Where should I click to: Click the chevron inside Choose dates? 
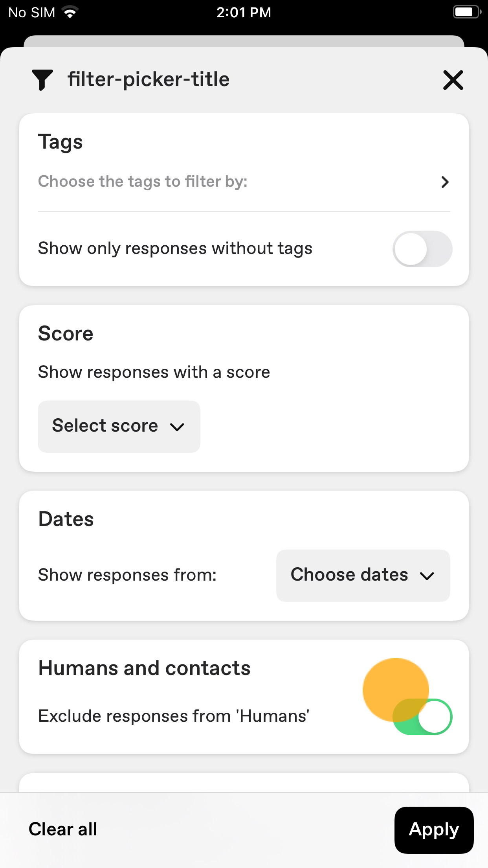coord(427,576)
